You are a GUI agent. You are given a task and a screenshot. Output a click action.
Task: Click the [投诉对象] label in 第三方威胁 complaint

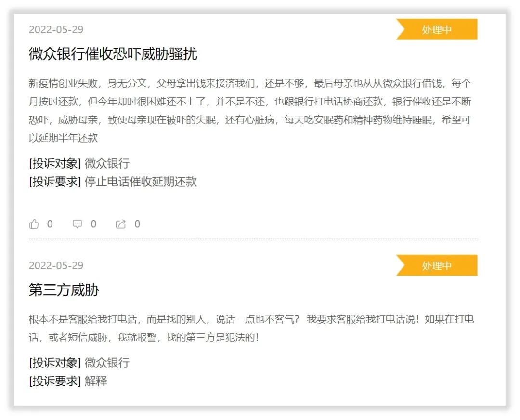coord(55,363)
